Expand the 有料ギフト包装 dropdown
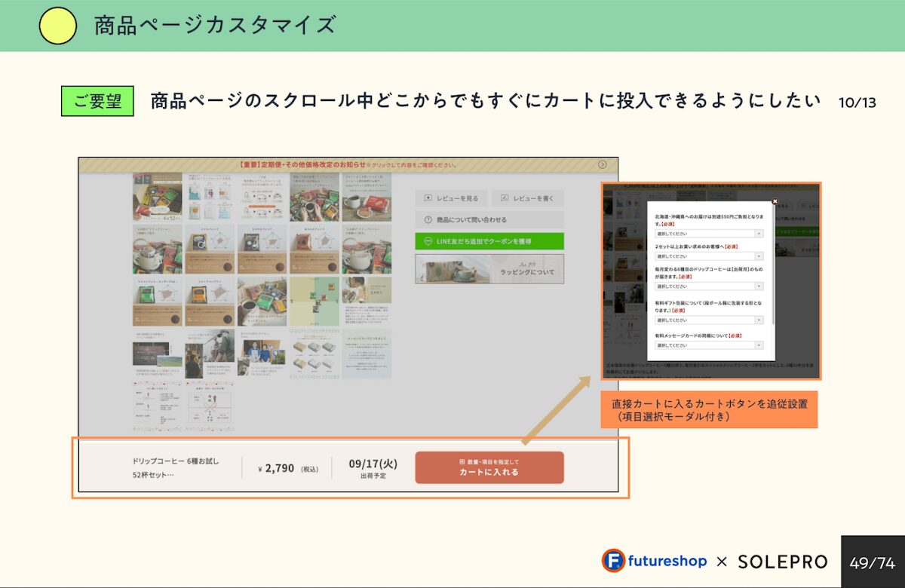The image size is (905, 588). tap(709, 320)
